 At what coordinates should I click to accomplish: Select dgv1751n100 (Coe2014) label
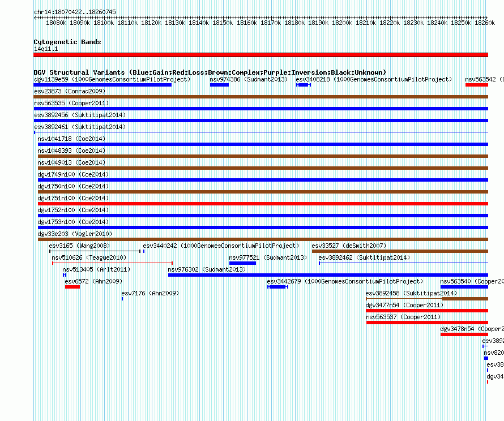tap(73, 198)
